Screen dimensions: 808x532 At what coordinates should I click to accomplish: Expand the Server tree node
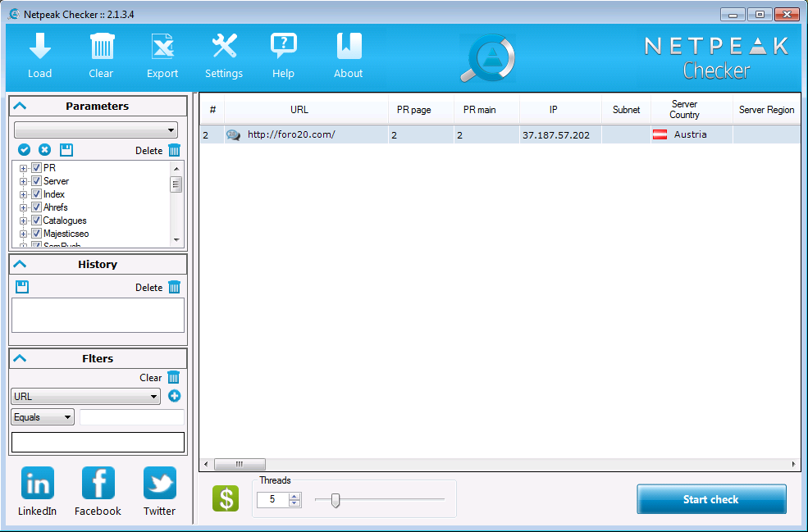point(23,181)
